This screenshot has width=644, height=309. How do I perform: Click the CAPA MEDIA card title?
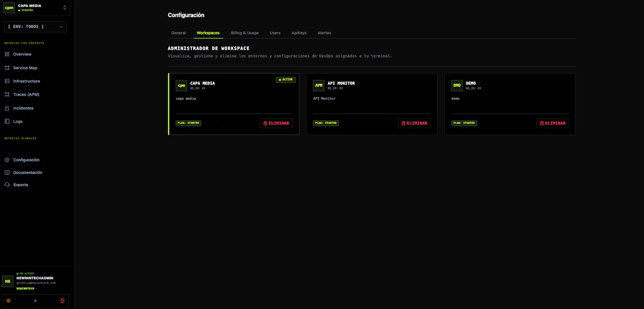(x=202, y=83)
